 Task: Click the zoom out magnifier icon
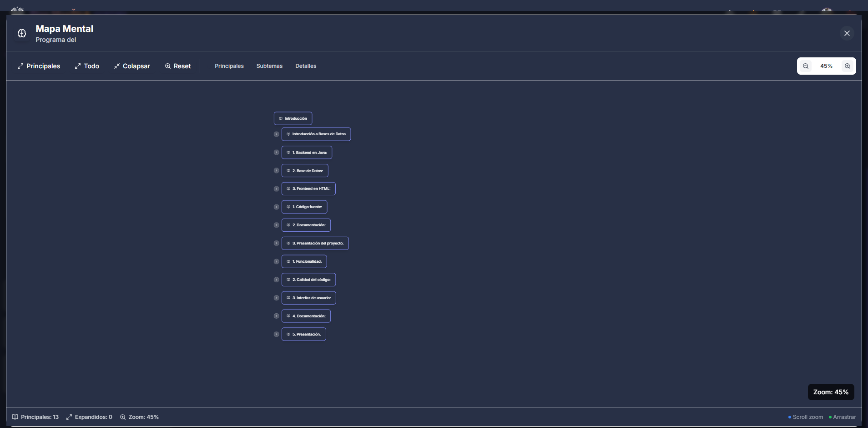(806, 66)
